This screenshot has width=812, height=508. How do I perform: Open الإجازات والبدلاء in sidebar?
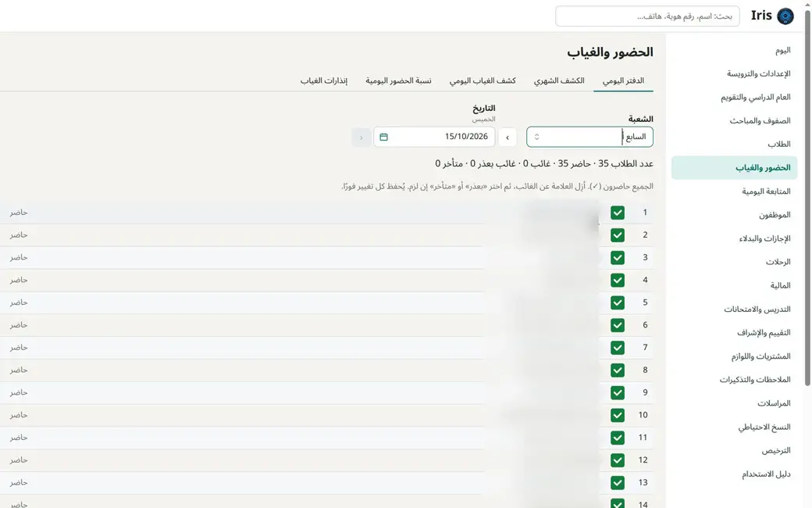tap(735, 238)
